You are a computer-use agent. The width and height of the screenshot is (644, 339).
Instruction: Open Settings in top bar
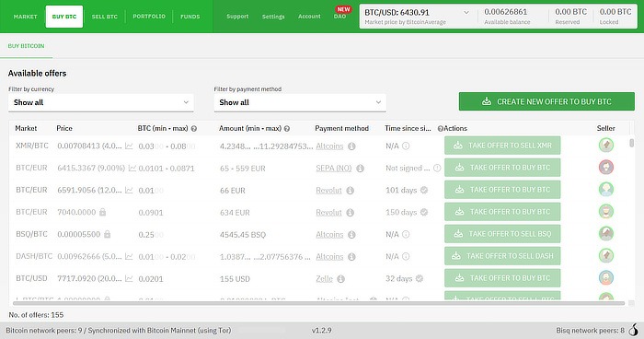point(273,17)
